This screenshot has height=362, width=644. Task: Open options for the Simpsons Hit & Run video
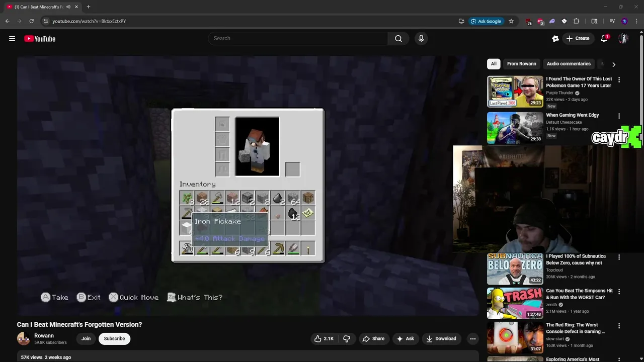tap(619, 292)
